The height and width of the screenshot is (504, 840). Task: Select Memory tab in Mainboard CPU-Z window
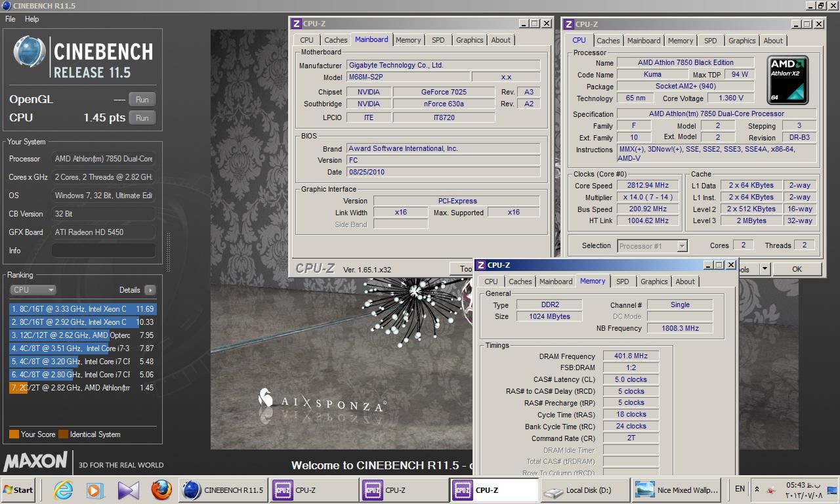pyautogui.click(x=408, y=40)
